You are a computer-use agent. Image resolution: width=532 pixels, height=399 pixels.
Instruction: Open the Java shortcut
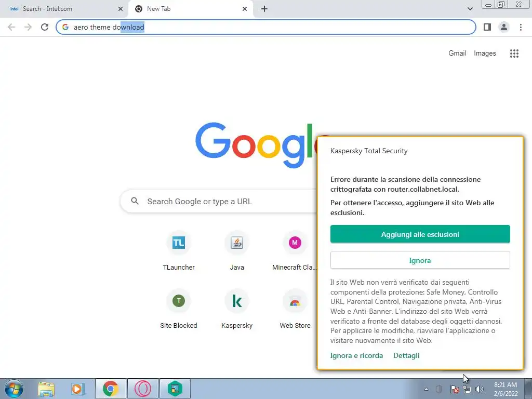click(x=237, y=251)
